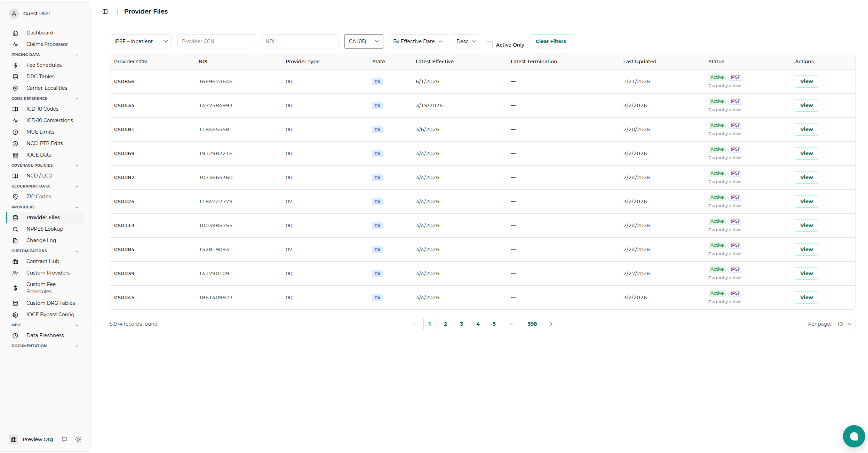Collapse the MISC section

77,325
